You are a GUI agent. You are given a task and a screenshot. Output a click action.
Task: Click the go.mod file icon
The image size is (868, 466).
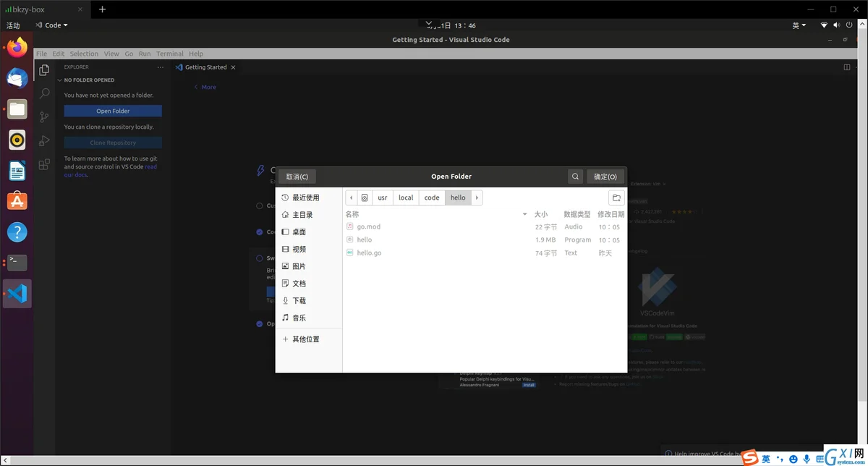[x=350, y=226]
